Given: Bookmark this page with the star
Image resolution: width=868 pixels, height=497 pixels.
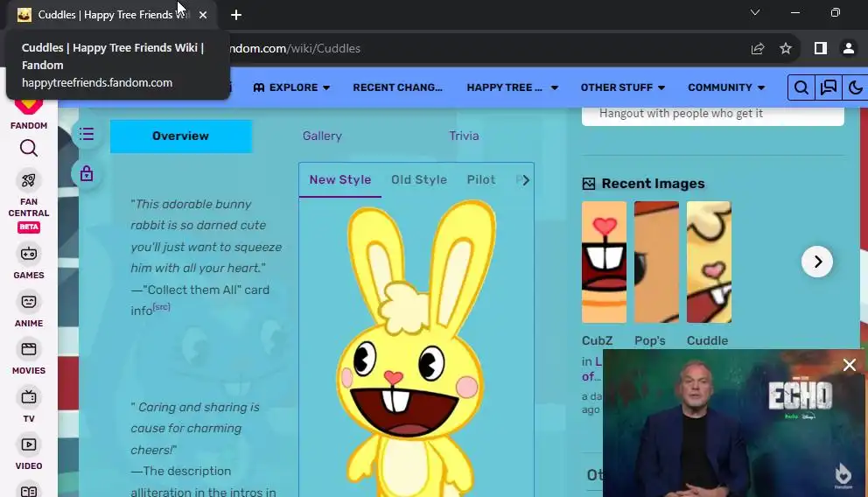Looking at the screenshot, I should click(786, 49).
